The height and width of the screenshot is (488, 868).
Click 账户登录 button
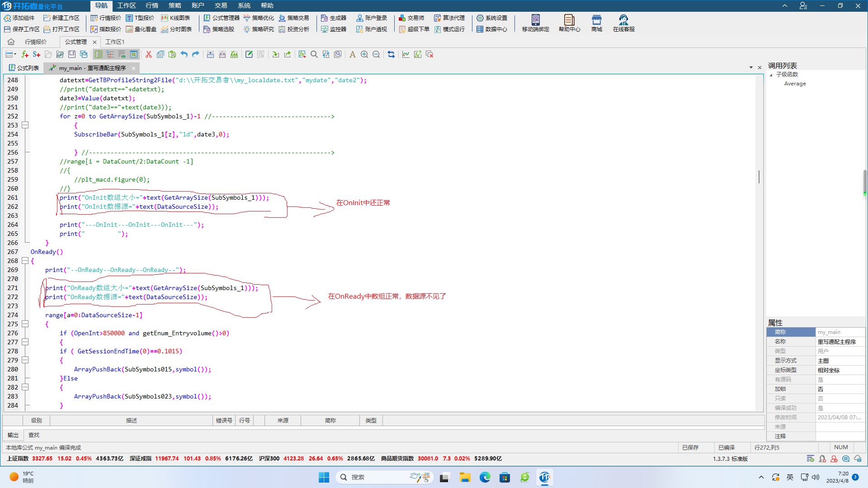click(x=372, y=18)
